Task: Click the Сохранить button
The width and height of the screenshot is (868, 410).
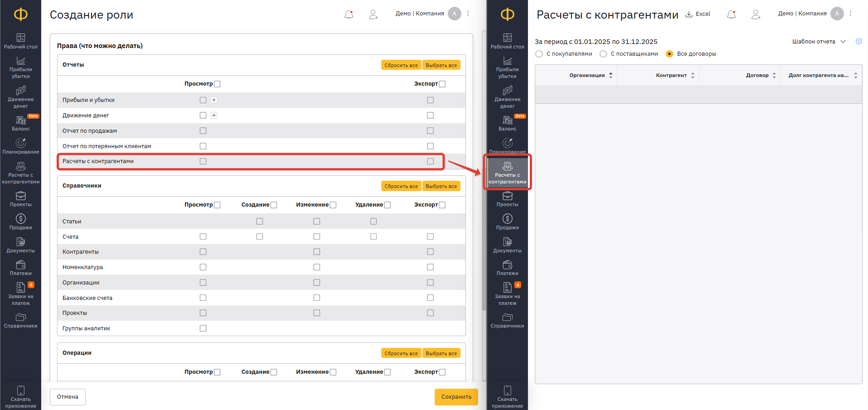Action: tap(456, 397)
